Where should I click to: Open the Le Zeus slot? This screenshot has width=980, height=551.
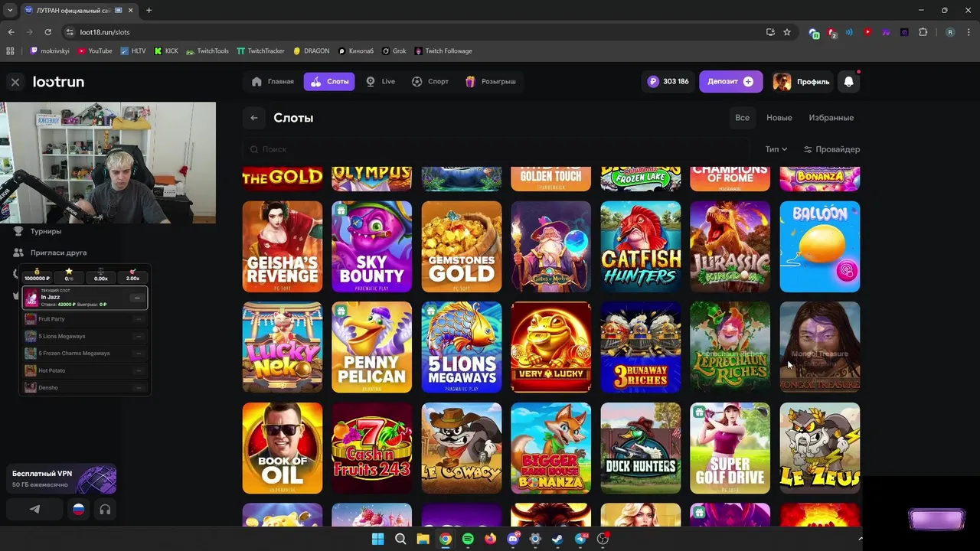(x=820, y=448)
